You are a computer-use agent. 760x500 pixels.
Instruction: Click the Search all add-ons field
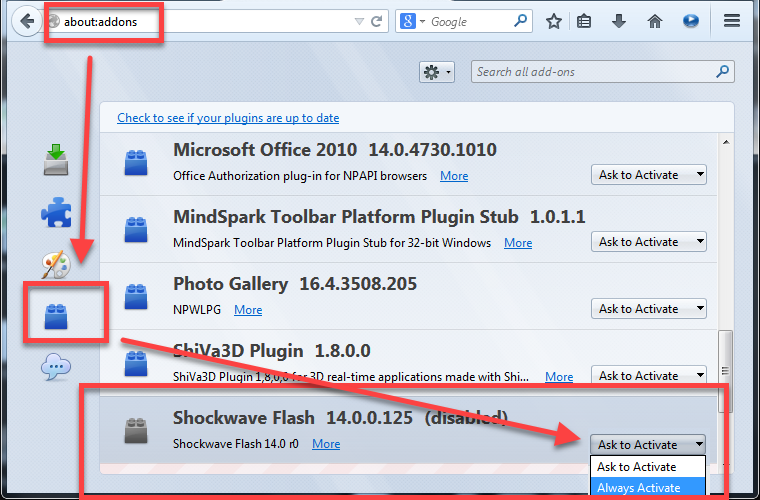602,72
